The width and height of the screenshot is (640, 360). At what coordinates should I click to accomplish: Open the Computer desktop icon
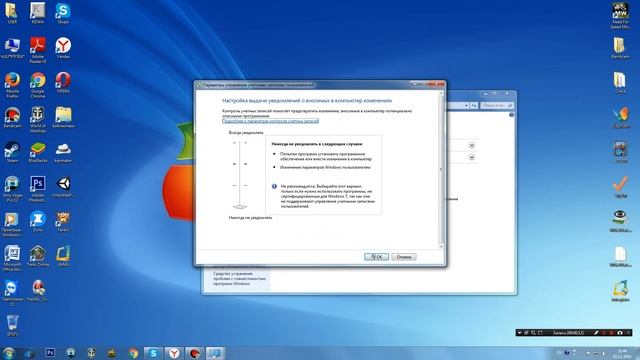(x=12, y=48)
